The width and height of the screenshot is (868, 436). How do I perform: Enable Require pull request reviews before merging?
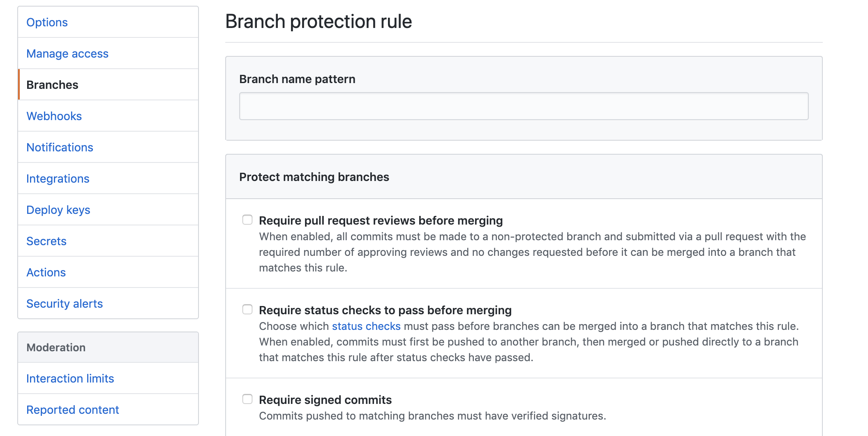click(x=247, y=220)
